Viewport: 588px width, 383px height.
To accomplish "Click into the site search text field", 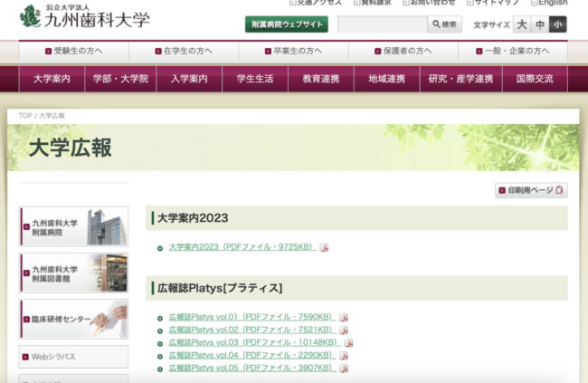I will pyautogui.click(x=382, y=24).
